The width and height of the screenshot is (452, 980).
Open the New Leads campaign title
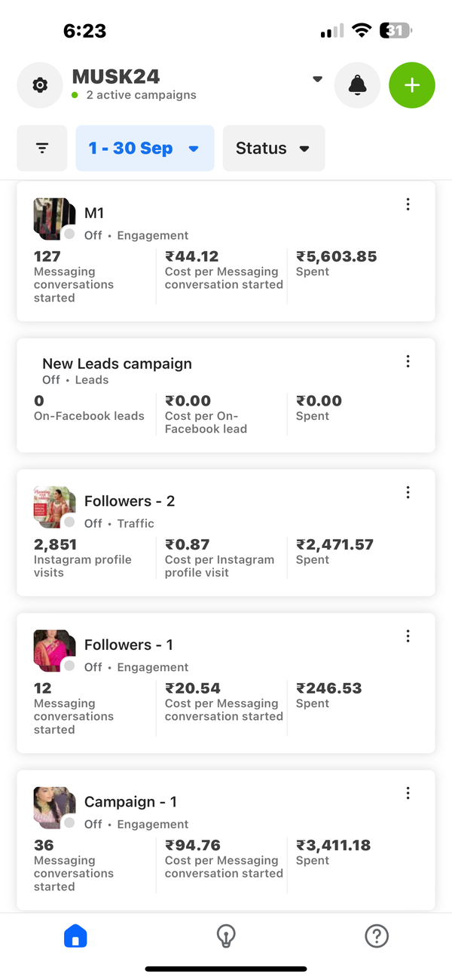click(117, 363)
